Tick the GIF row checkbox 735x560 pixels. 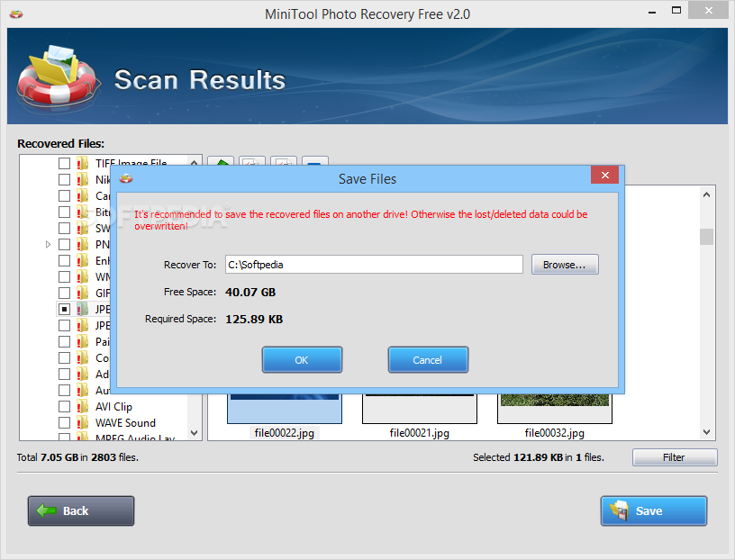[x=64, y=293]
